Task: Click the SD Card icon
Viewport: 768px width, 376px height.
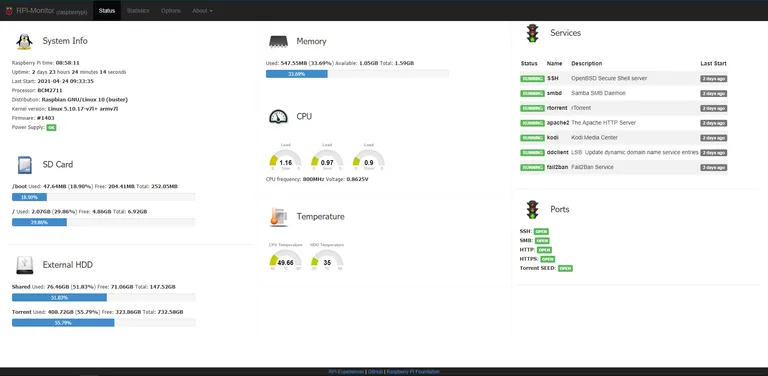Action: click(24, 165)
